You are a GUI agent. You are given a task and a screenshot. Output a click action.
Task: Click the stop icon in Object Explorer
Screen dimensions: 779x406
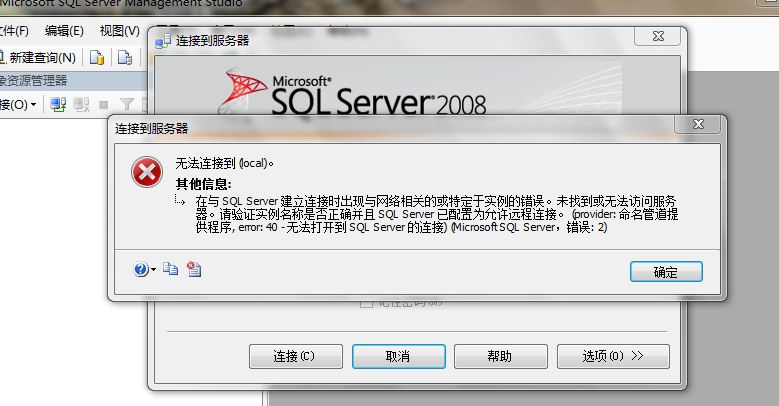tap(103, 104)
